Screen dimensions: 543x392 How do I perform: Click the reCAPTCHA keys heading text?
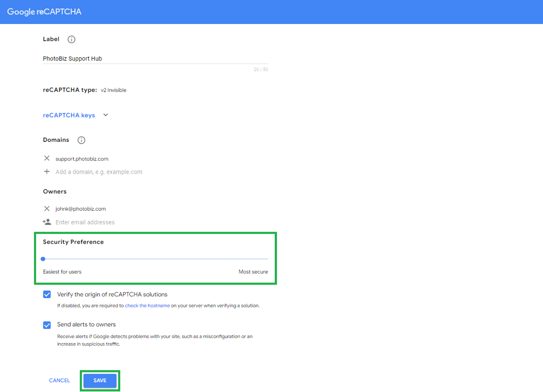[x=69, y=115]
